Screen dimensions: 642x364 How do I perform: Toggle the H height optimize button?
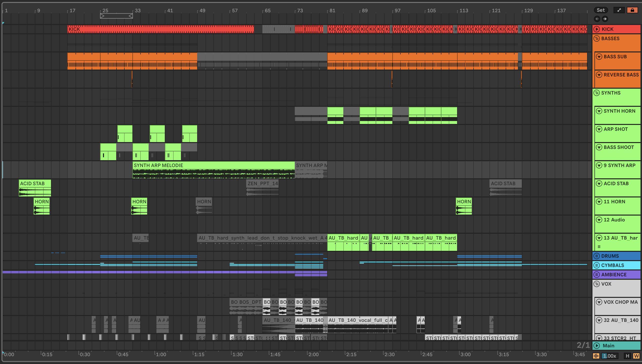(x=627, y=356)
